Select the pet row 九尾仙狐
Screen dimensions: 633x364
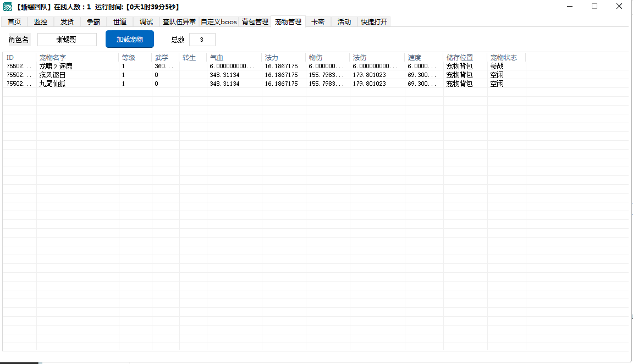tap(52, 84)
